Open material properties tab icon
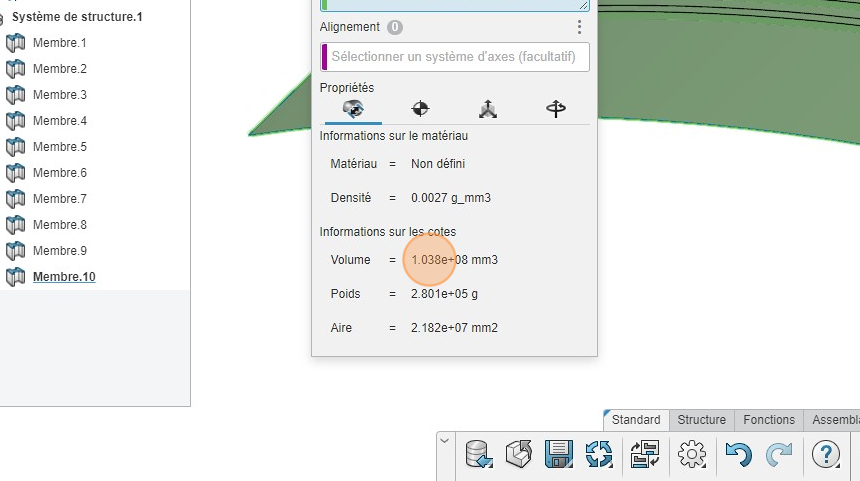The height and width of the screenshot is (481, 860). click(x=353, y=109)
